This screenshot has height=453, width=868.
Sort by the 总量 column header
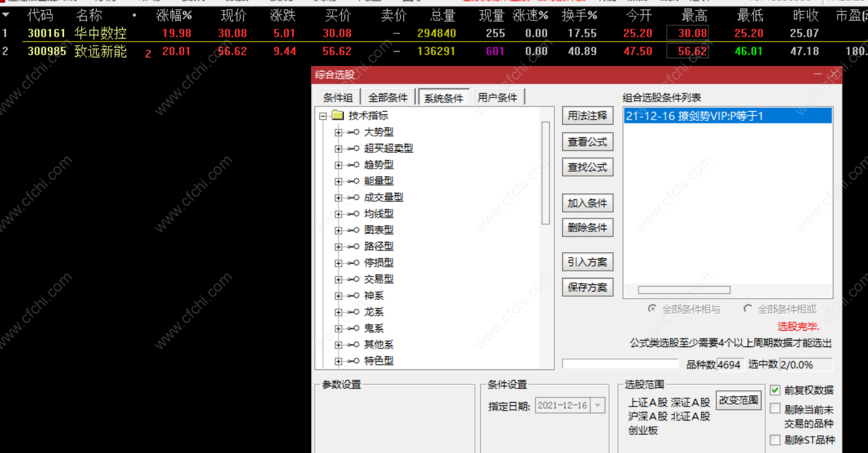[x=442, y=15]
